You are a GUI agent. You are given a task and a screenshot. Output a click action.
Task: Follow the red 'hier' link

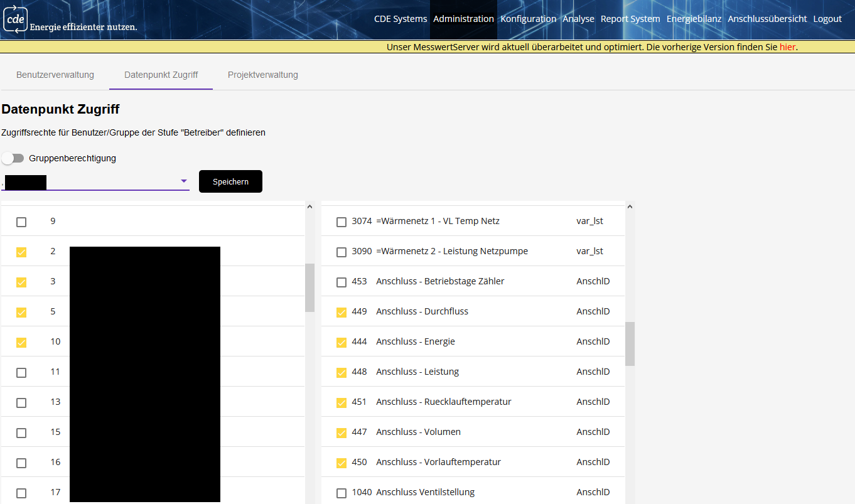(x=787, y=47)
